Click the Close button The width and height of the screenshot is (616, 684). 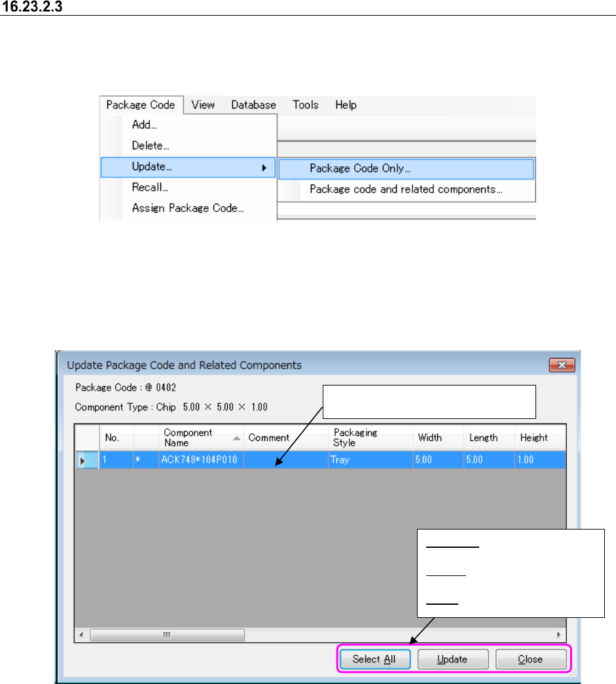pyautogui.click(x=531, y=659)
